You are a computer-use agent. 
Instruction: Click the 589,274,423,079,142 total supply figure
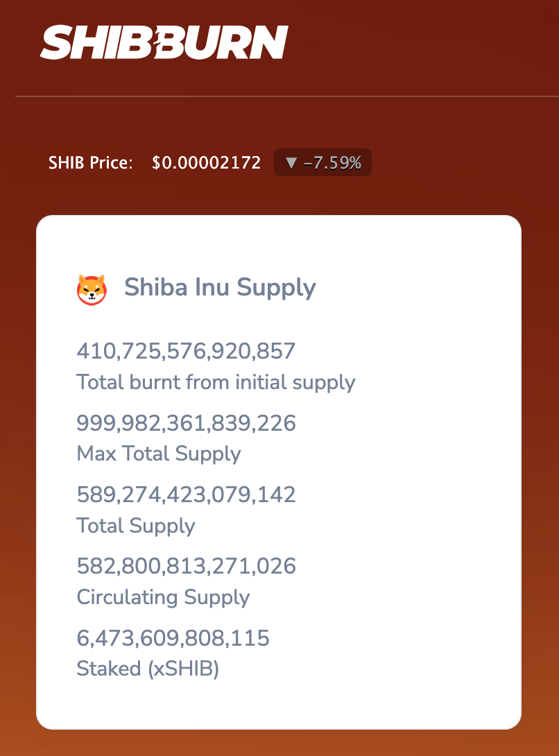[x=186, y=495]
